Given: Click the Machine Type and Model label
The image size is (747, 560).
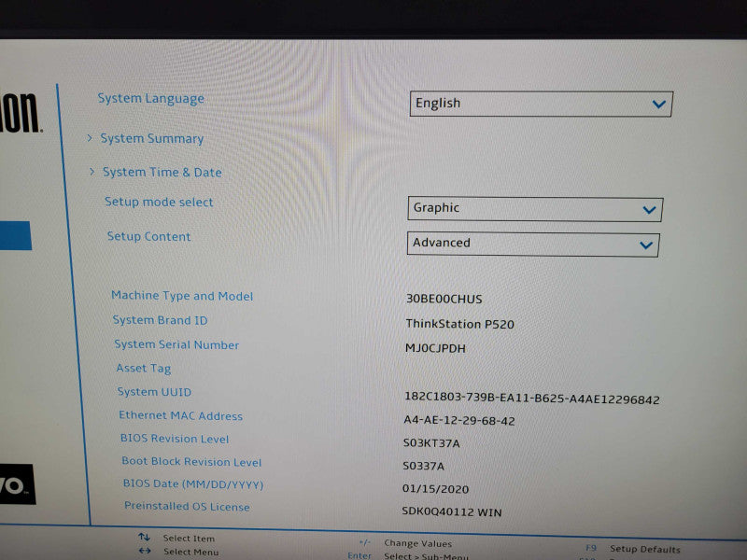Looking at the screenshot, I should click(x=182, y=296).
